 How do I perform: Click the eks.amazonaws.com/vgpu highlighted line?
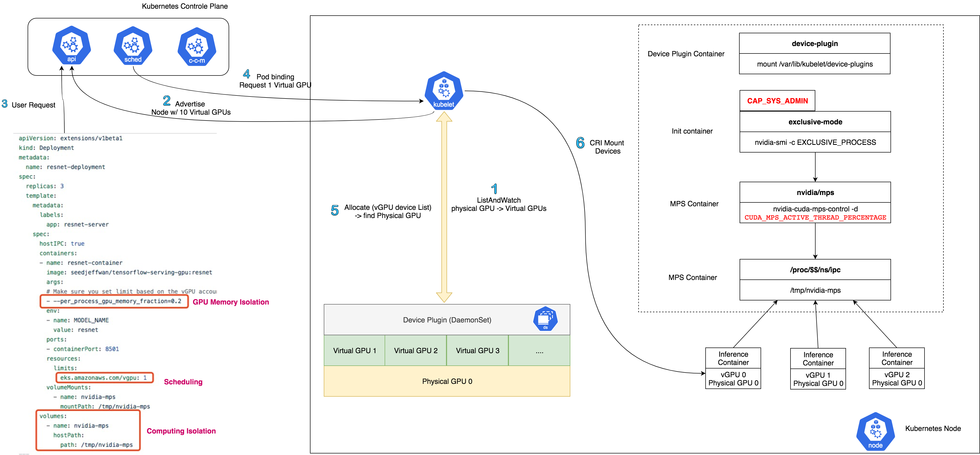tap(104, 378)
